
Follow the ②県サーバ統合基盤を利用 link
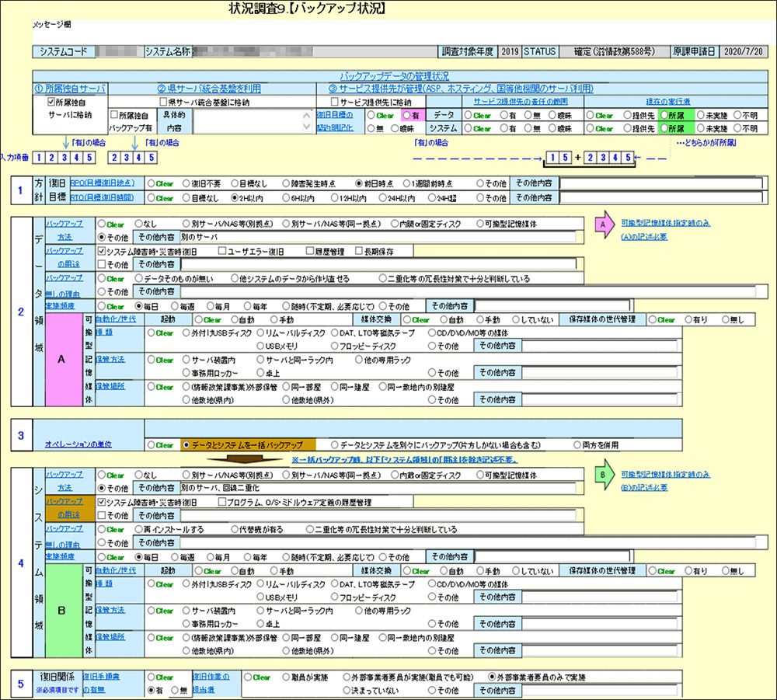[x=209, y=89]
